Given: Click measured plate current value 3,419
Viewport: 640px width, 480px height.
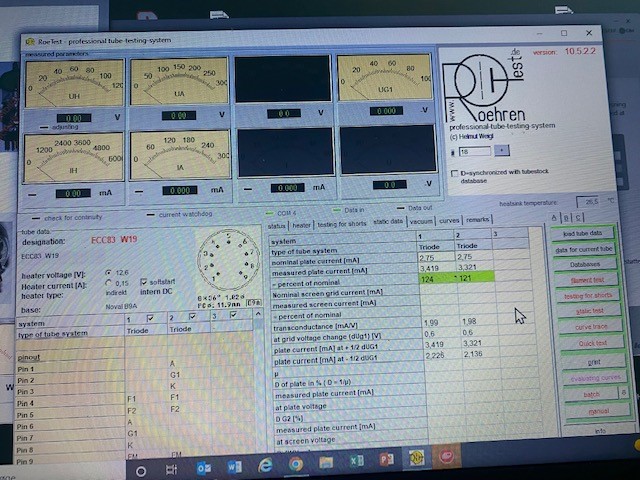Looking at the screenshot, I should tap(429, 268).
